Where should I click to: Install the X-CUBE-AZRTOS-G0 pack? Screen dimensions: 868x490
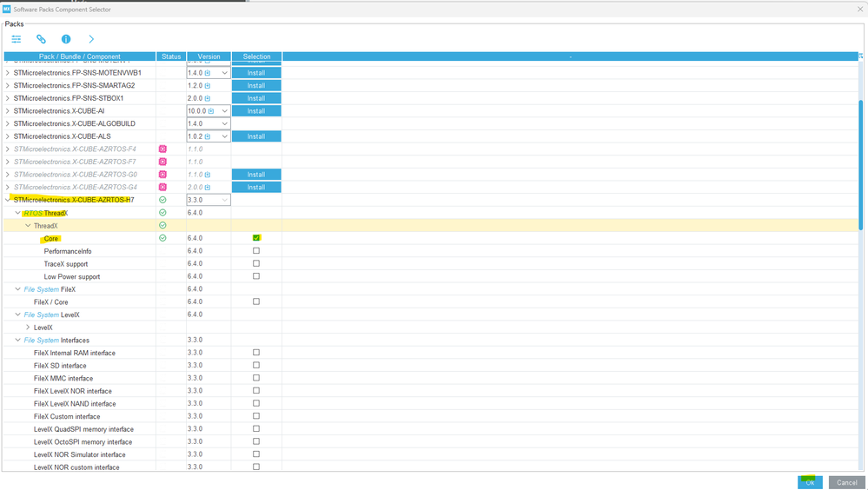point(256,175)
